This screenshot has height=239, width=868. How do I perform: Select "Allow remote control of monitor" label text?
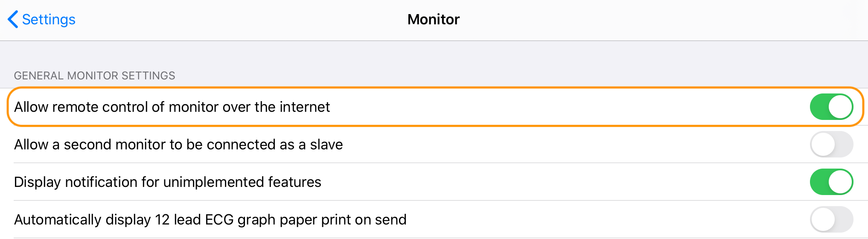click(x=172, y=107)
